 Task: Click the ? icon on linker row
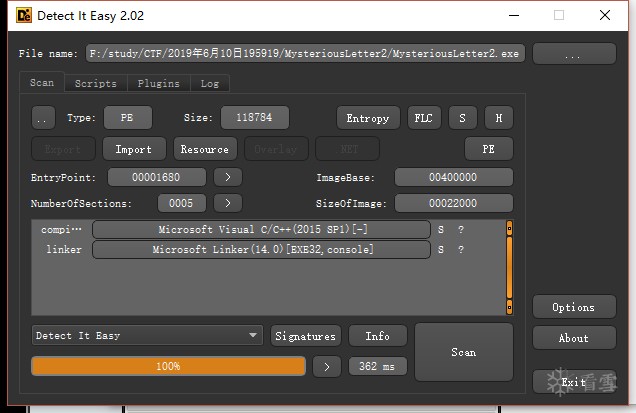tap(461, 250)
